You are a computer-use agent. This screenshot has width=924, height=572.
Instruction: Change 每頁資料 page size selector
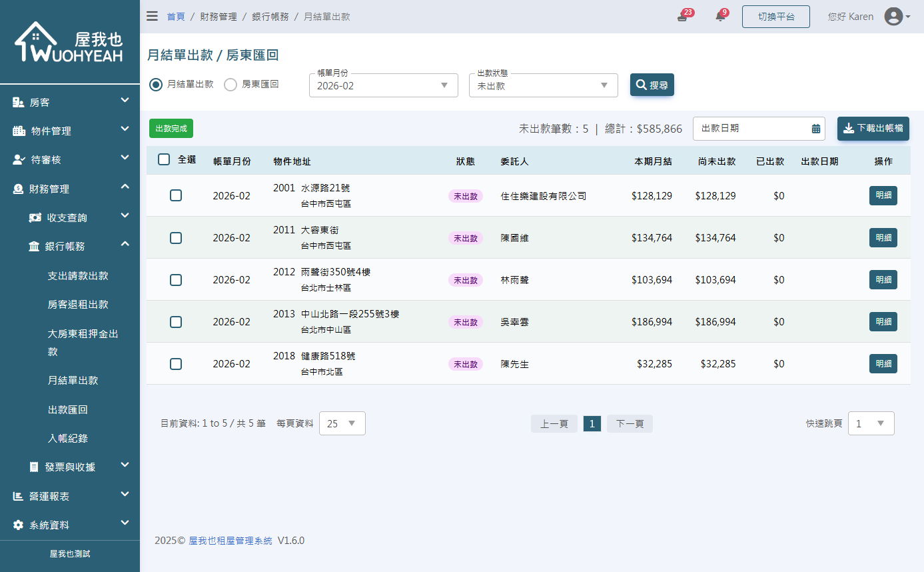pyautogui.click(x=342, y=423)
